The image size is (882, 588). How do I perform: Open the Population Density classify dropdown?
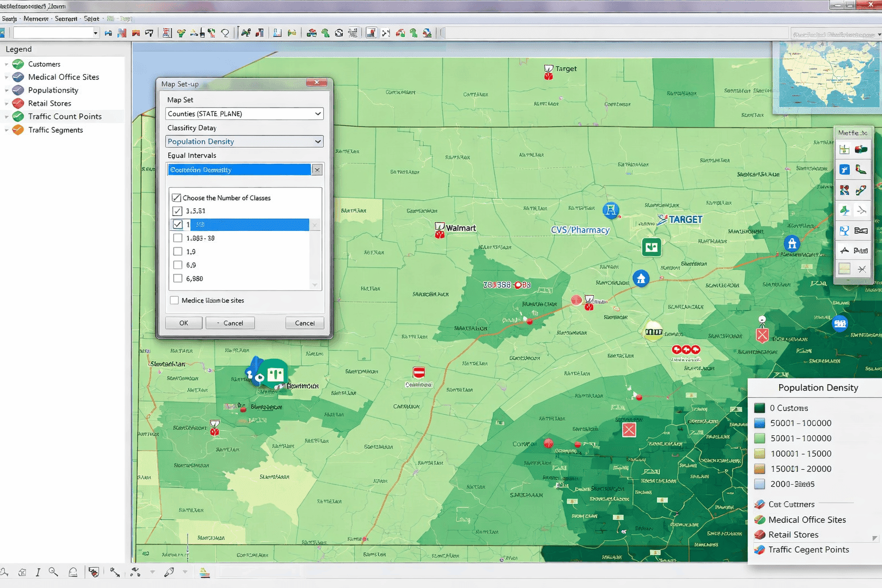tap(245, 141)
